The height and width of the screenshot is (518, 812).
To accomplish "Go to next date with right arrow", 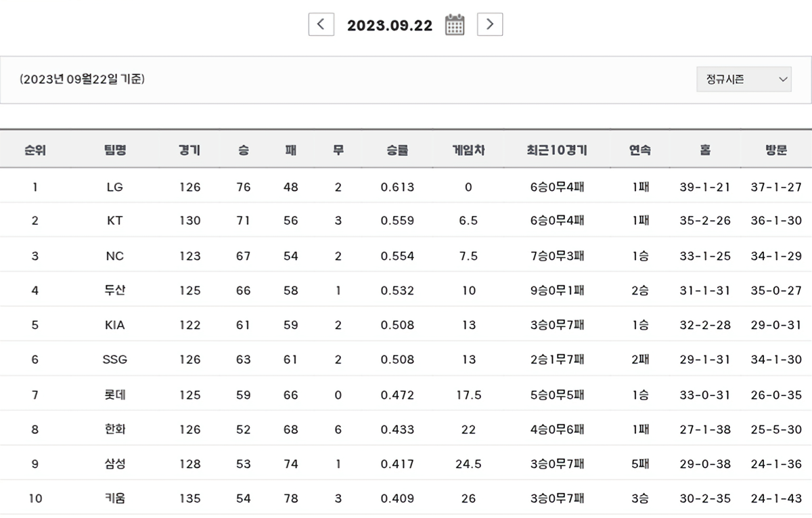I will pos(490,24).
